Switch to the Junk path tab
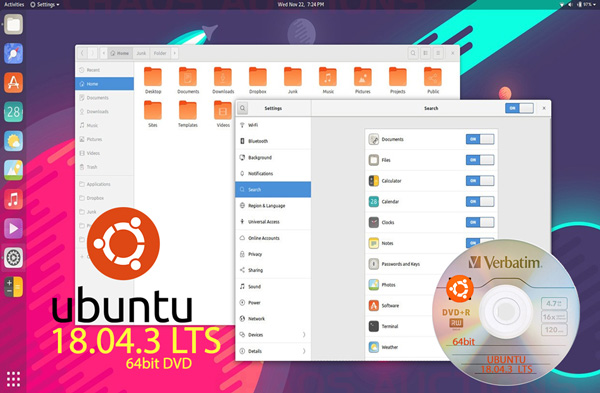600x393 pixels. pyautogui.click(x=141, y=53)
